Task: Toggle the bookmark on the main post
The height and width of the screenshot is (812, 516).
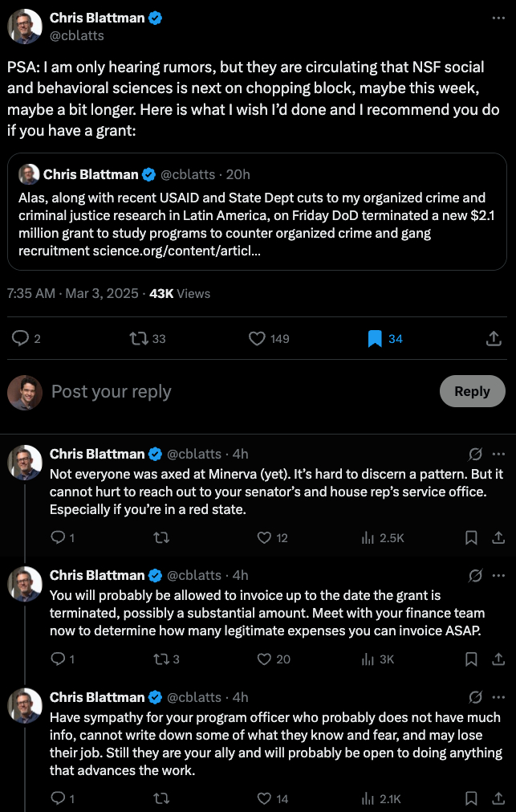Action: point(374,339)
